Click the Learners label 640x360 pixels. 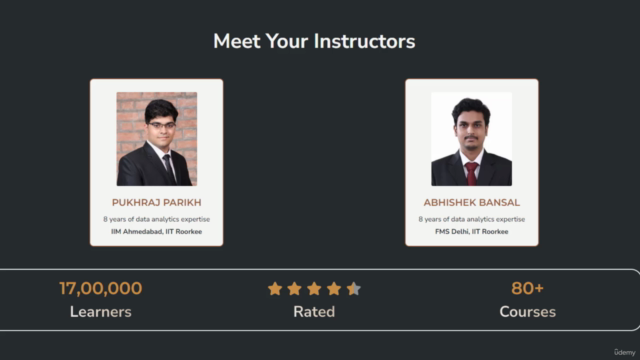(101, 312)
